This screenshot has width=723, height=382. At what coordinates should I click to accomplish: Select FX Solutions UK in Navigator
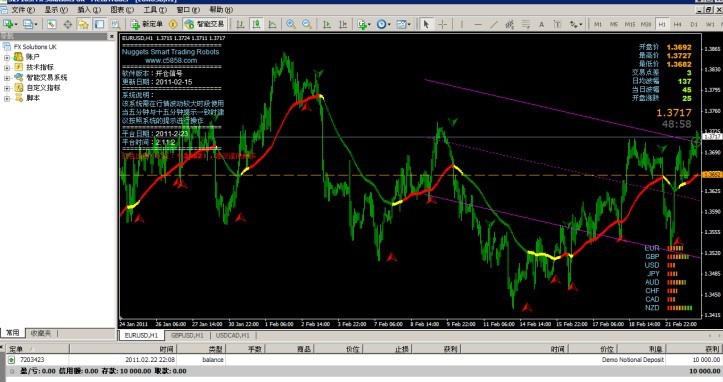pos(35,47)
